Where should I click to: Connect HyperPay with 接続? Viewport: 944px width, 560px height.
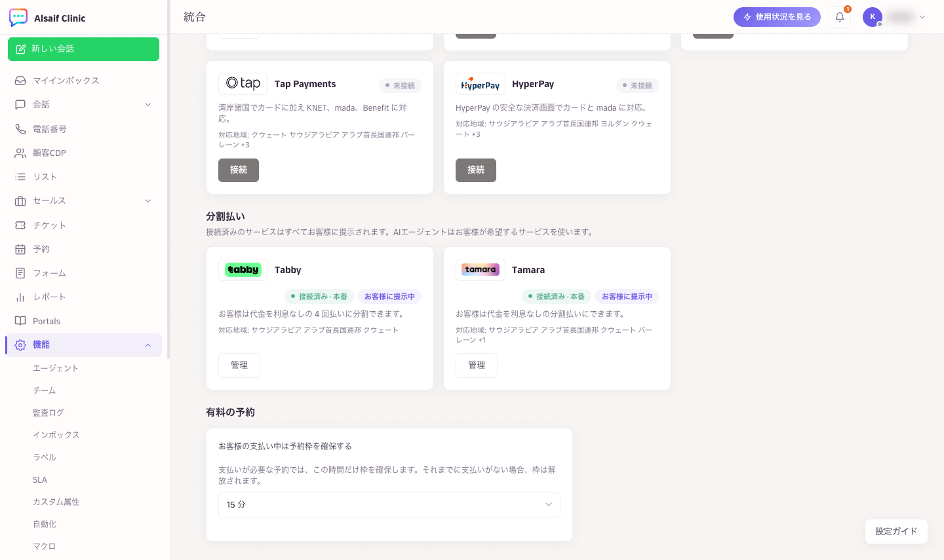[476, 170]
